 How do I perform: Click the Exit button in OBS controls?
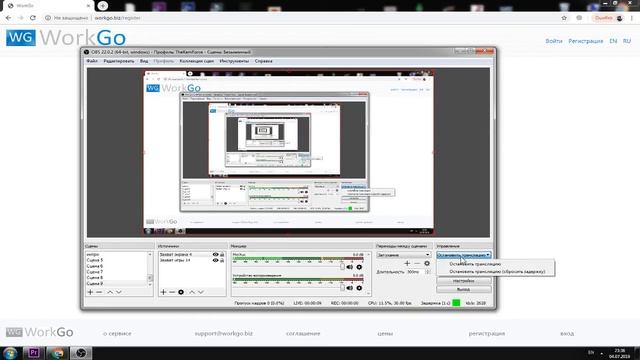[464, 289]
